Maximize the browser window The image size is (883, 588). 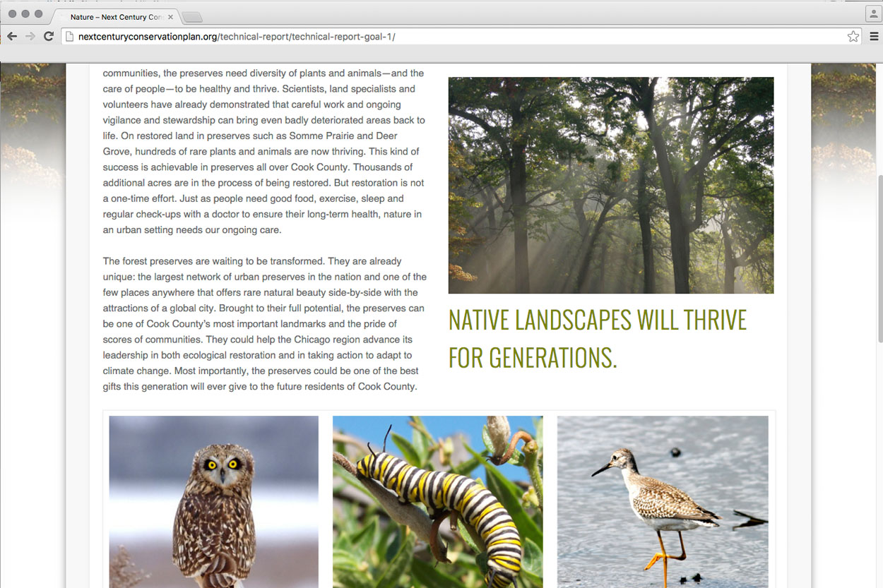tap(39, 14)
